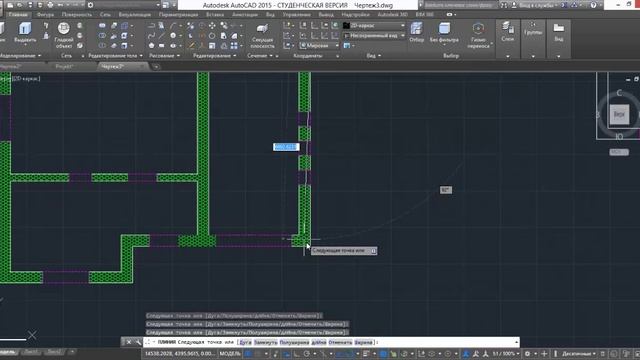Image resolution: width=640 pixels, height=360 pixels.
Task: Click the search field in the title bar
Action: [x=459, y=5]
